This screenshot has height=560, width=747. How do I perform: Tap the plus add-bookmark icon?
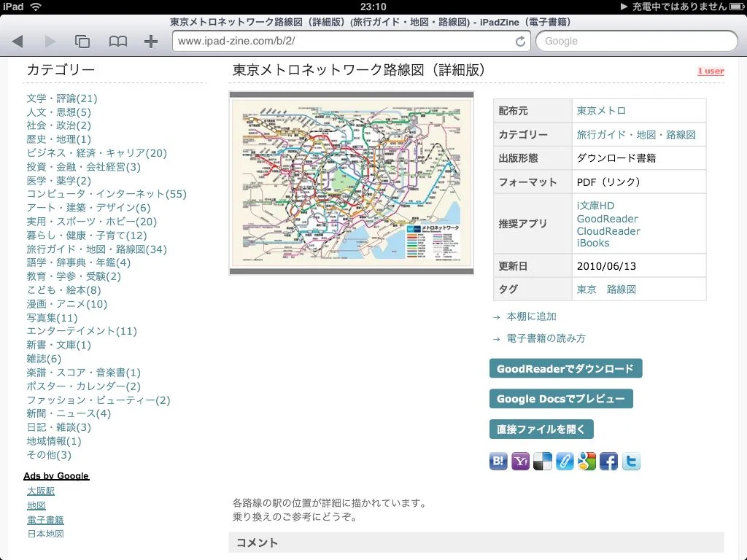click(151, 42)
